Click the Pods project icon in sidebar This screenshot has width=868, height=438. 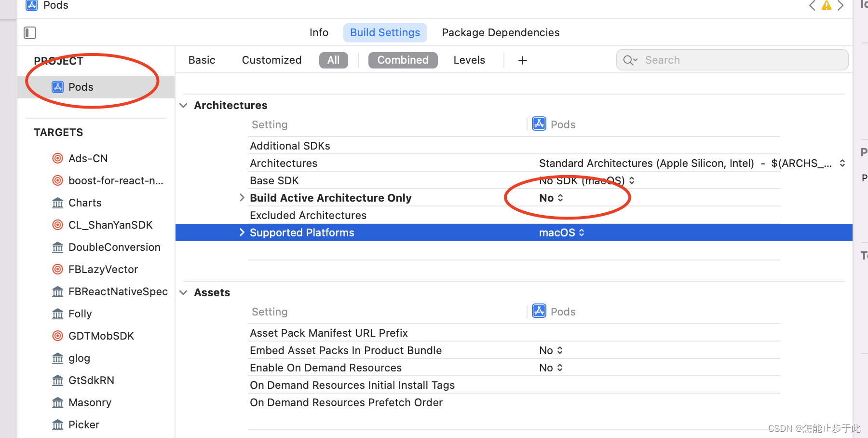click(58, 87)
